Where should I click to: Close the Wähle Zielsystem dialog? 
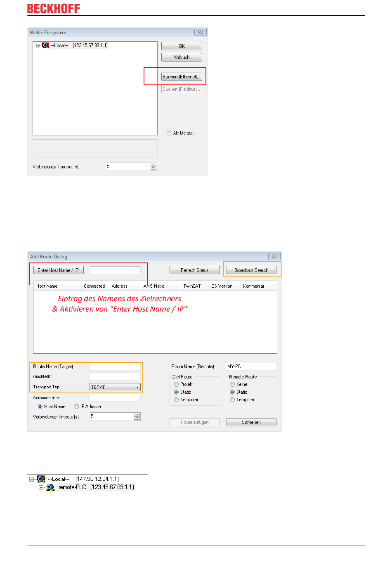tap(200, 33)
